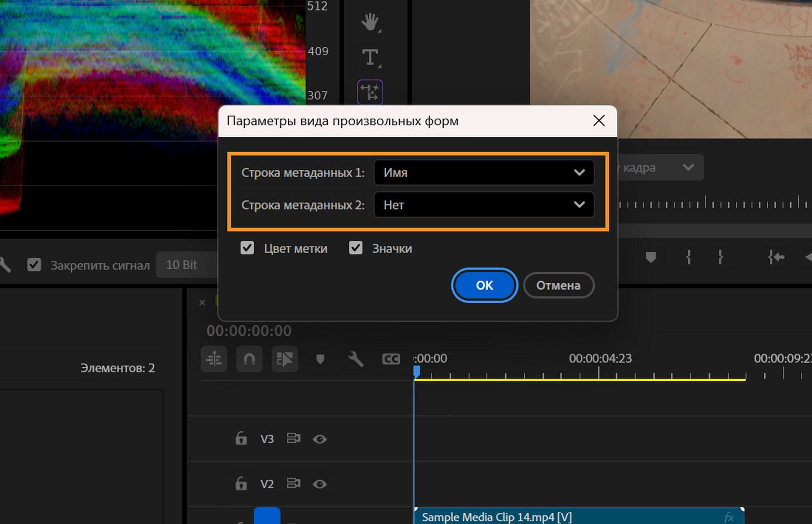Confirm dialog with OK button
The height and width of the screenshot is (524, 812).
pyautogui.click(x=484, y=285)
